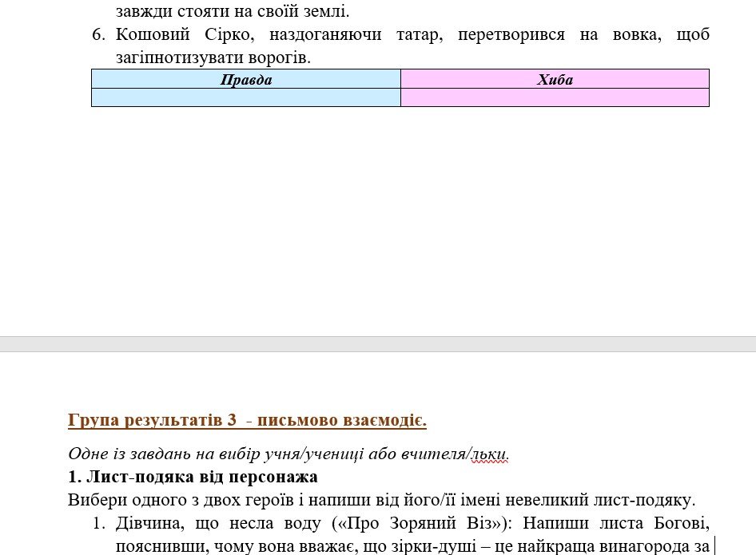Click the word 'винагорода' in the last line
The image size is (756, 555).
pyautogui.click(x=647, y=547)
